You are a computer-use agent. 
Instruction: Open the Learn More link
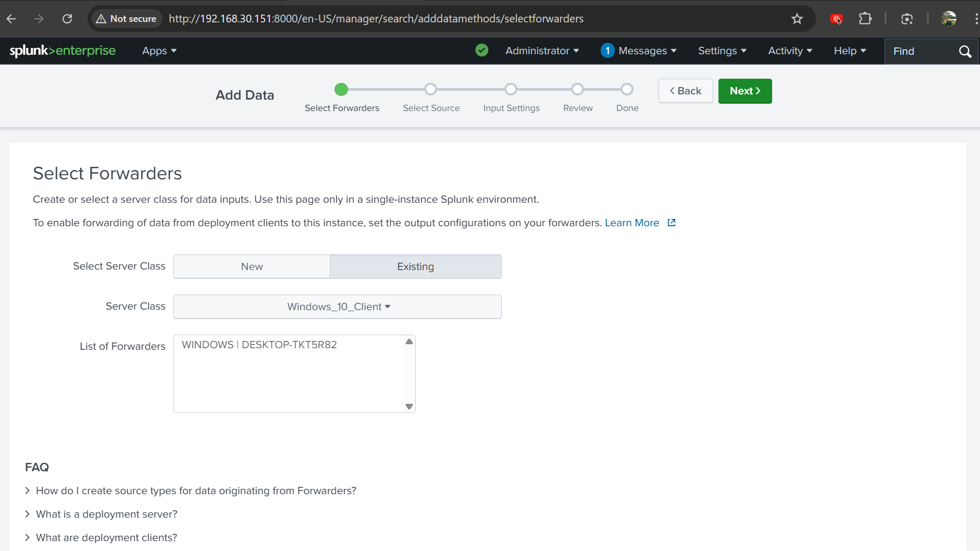(x=631, y=223)
